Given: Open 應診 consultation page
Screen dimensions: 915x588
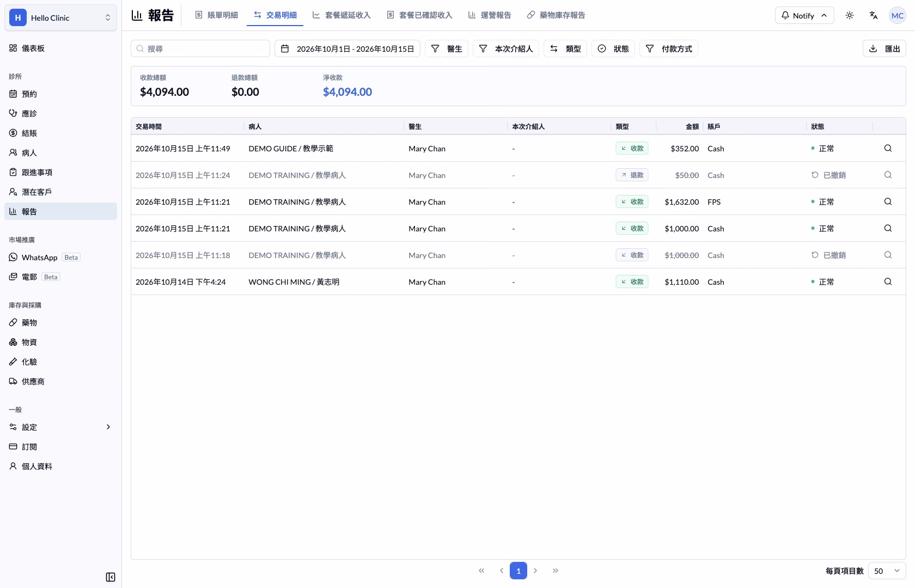Looking at the screenshot, I should 60,113.
